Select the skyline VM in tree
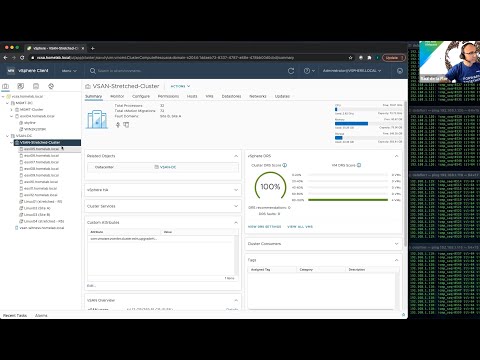The height and width of the screenshot is (360, 480). pos(29,123)
